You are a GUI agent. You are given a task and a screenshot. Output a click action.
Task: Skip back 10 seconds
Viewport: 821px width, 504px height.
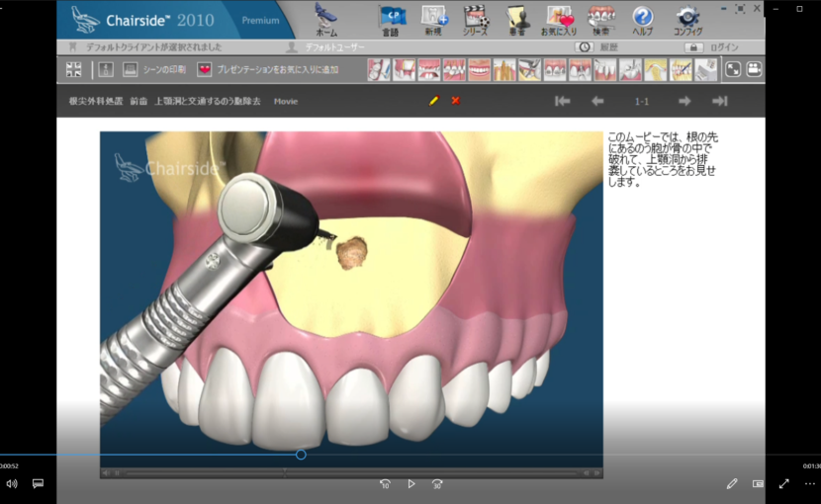pos(385,484)
